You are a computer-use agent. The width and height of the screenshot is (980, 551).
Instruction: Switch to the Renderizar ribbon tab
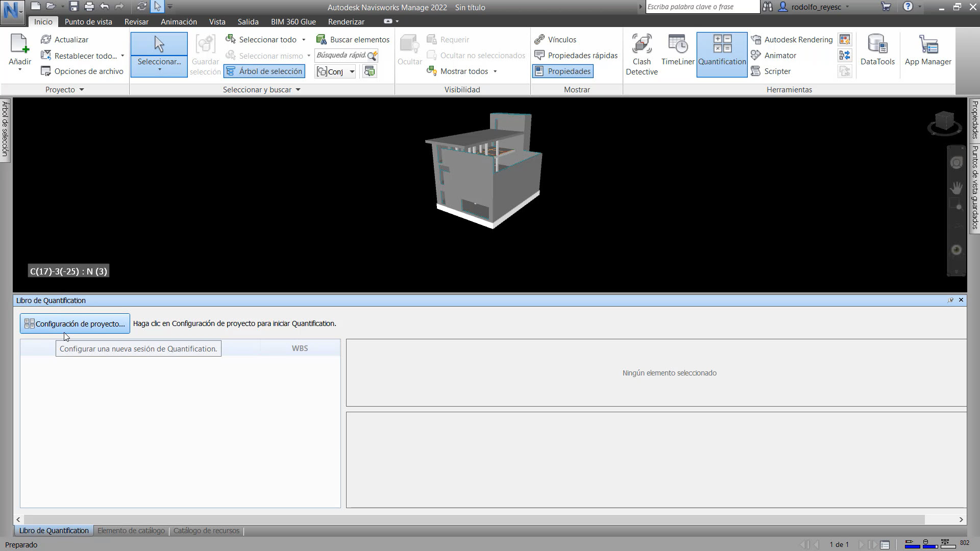(346, 21)
